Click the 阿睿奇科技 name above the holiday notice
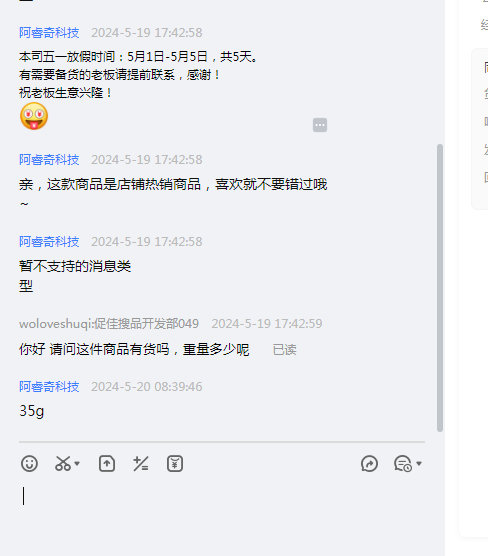 [x=49, y=33]
